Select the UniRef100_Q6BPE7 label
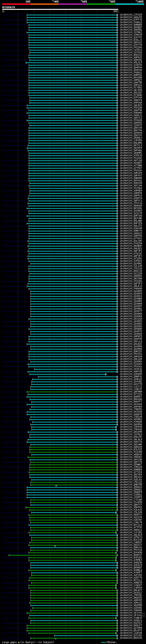Viewport: 146px width, 644px height. click(x=131, y=397)
